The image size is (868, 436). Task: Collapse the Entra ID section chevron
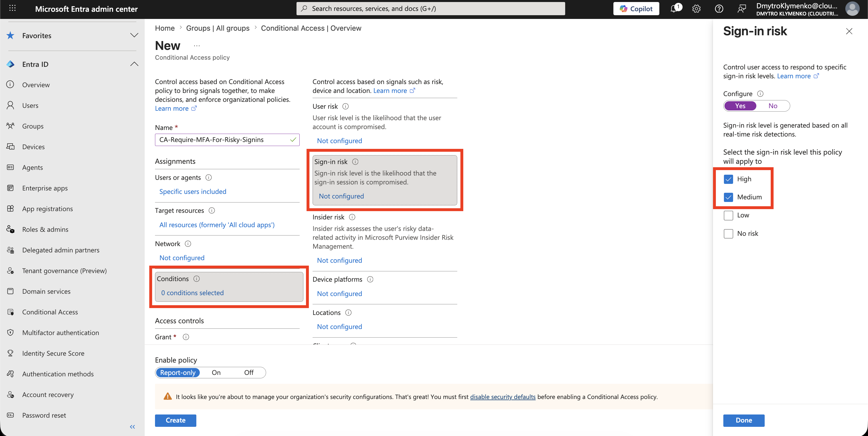134,64
